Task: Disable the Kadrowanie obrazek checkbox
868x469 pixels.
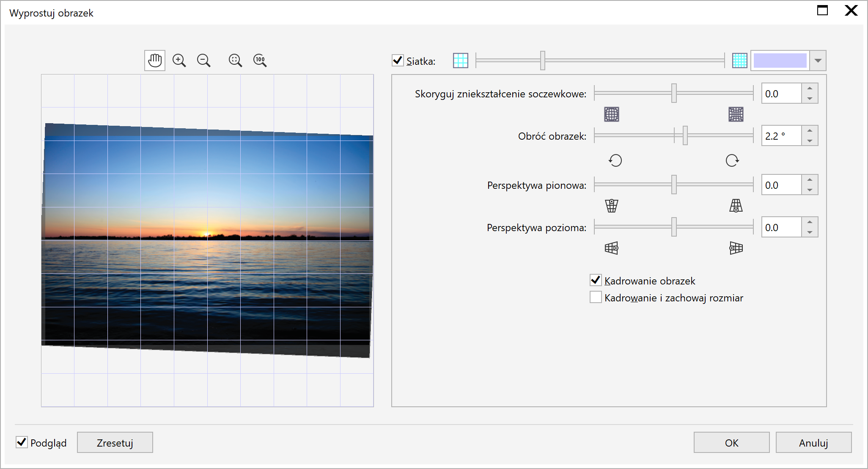Action: point(596,280)
